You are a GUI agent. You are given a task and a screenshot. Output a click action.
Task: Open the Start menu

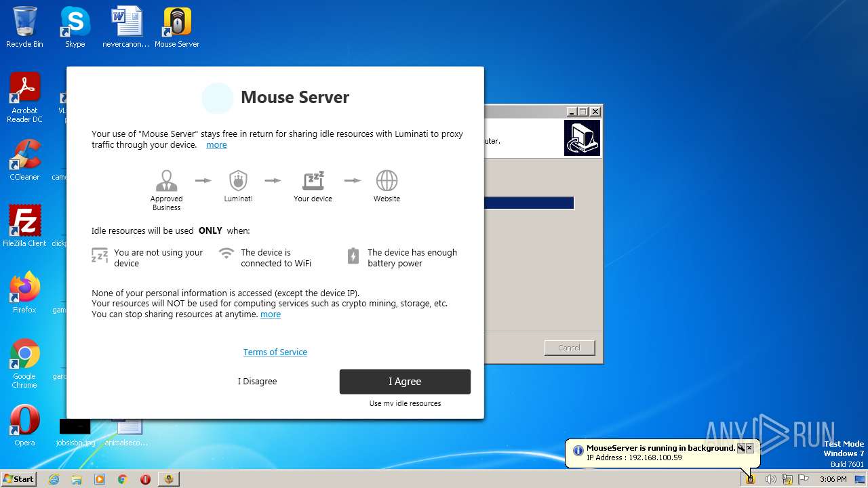click(x=19, y=479)
